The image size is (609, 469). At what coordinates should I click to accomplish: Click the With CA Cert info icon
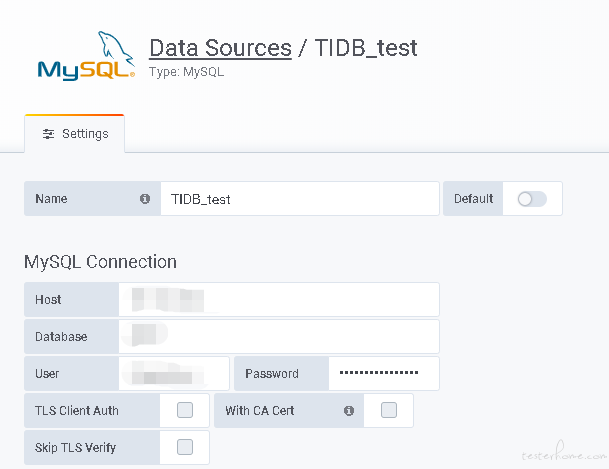[349, 410]
